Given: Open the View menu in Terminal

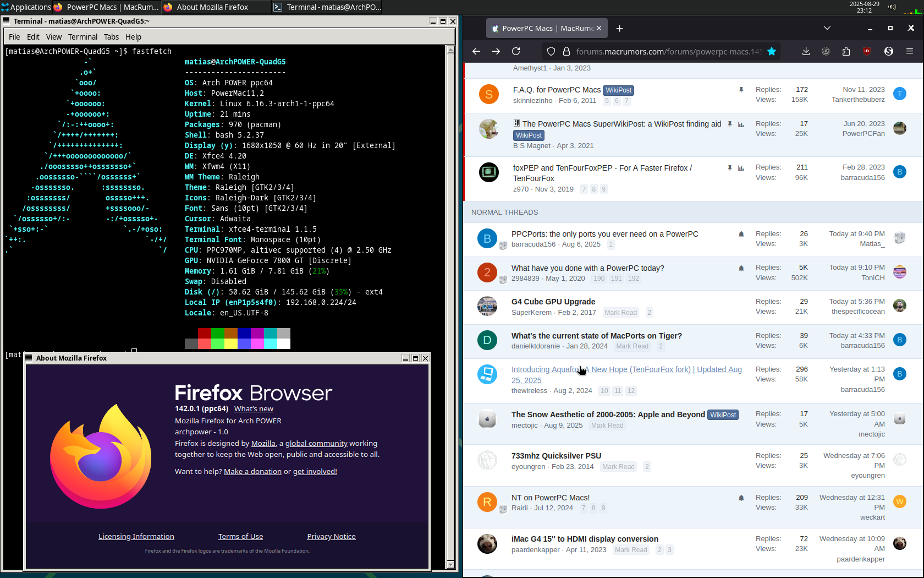Looking at the screenshot, I should (54, 37).
